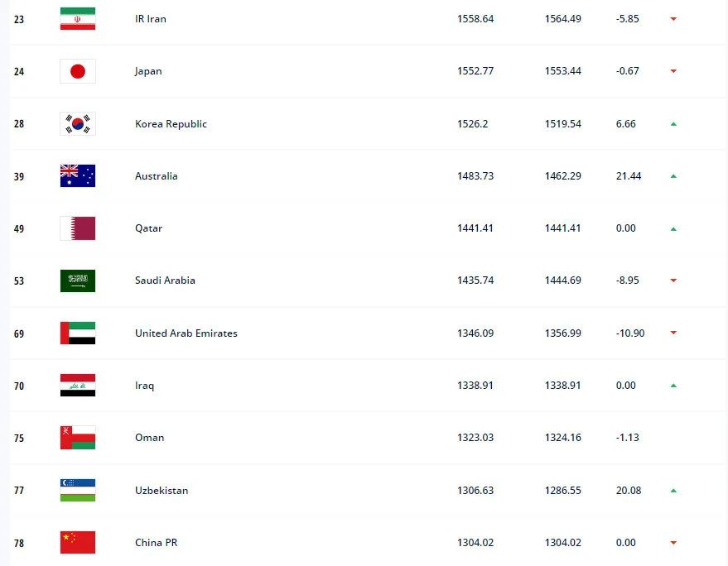The height and width of the screenshot is (566, 728).
Task: Open the Korea Republic team name link
Action: pos(171,124)
